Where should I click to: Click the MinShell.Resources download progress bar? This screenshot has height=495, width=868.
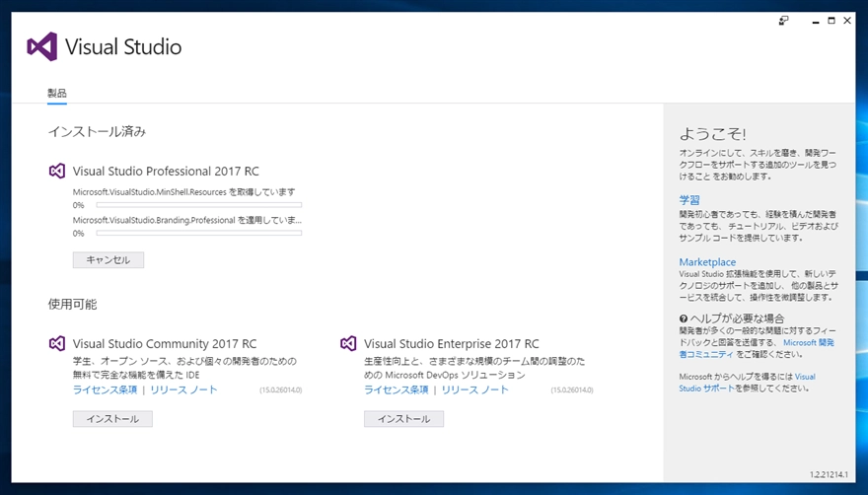point(198,205)
